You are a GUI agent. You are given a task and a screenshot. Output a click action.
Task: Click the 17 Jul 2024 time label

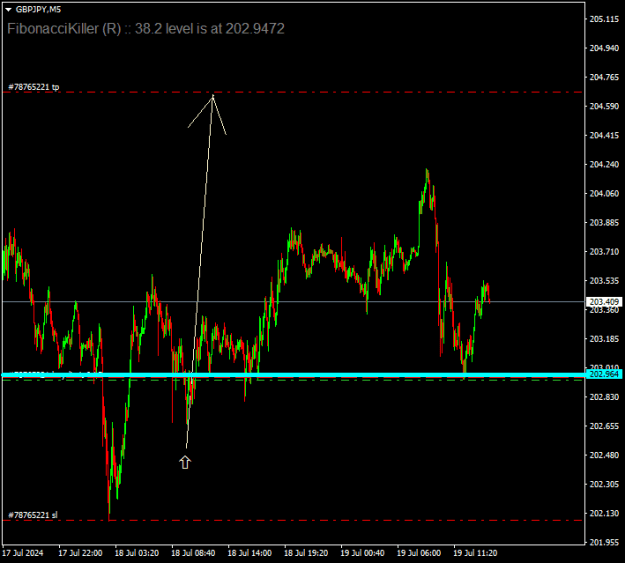tap(23, 553)
